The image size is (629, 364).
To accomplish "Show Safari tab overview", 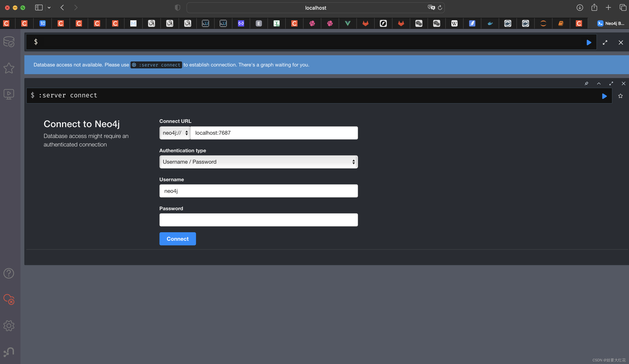I will point(623,8).
